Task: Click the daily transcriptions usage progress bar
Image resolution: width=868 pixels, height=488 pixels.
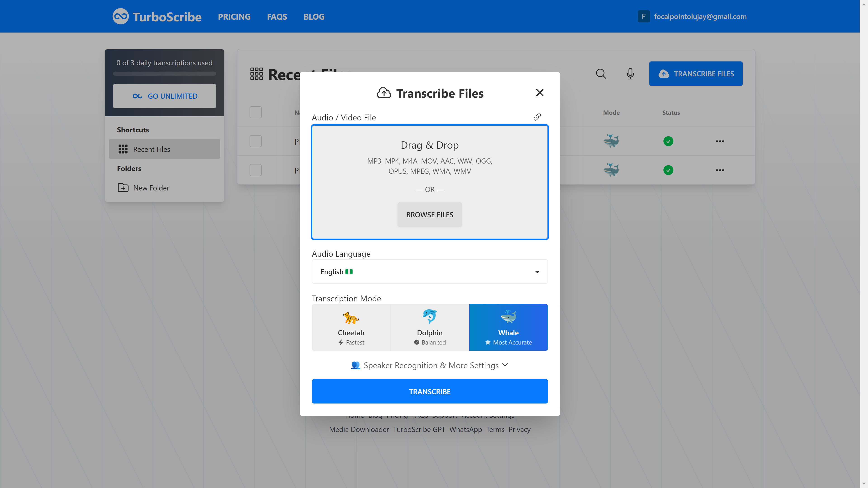Action: (164, 73)
